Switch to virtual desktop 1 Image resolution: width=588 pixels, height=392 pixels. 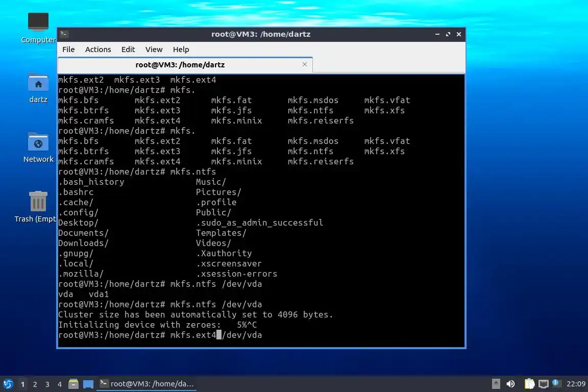tap(22, 384)
